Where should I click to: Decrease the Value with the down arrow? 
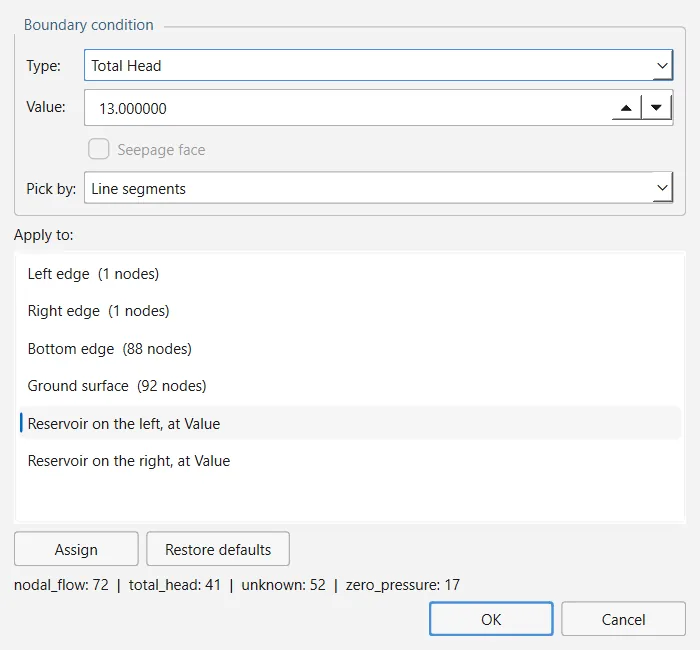(656, 108)
